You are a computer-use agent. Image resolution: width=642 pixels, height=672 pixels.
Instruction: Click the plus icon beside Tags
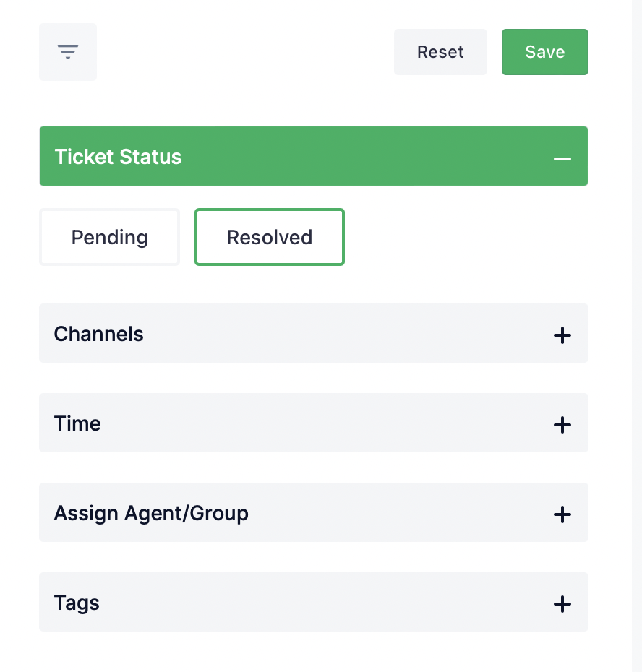(562, 604)
